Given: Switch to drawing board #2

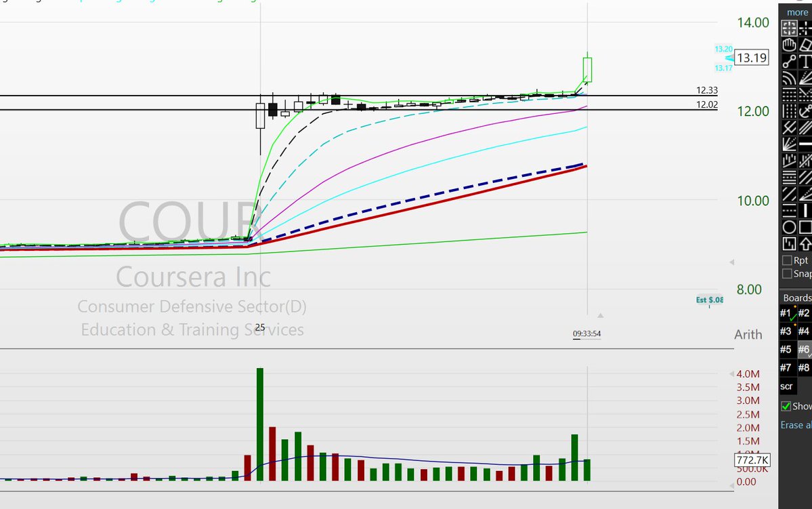Looking at the screenshot, I should (804, 313).
